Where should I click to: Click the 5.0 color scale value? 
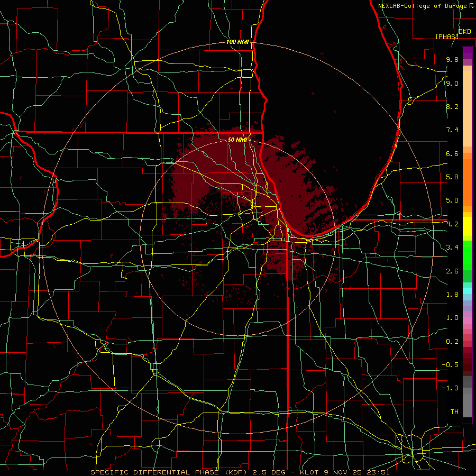452,200
